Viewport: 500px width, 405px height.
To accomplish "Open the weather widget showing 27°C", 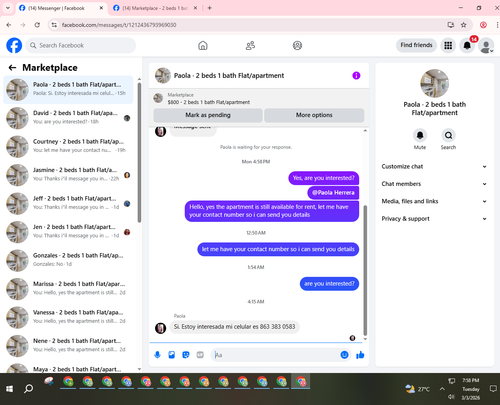I will (x=417, y=389).
